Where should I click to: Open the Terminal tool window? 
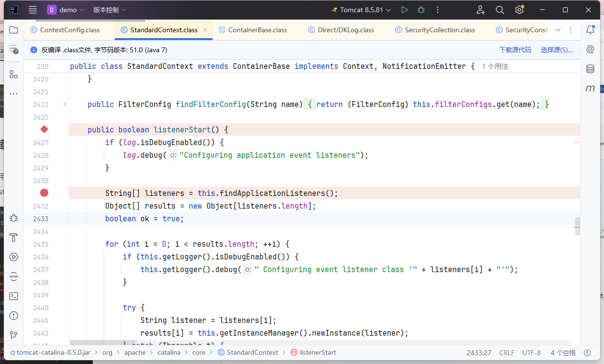point(14,296)
